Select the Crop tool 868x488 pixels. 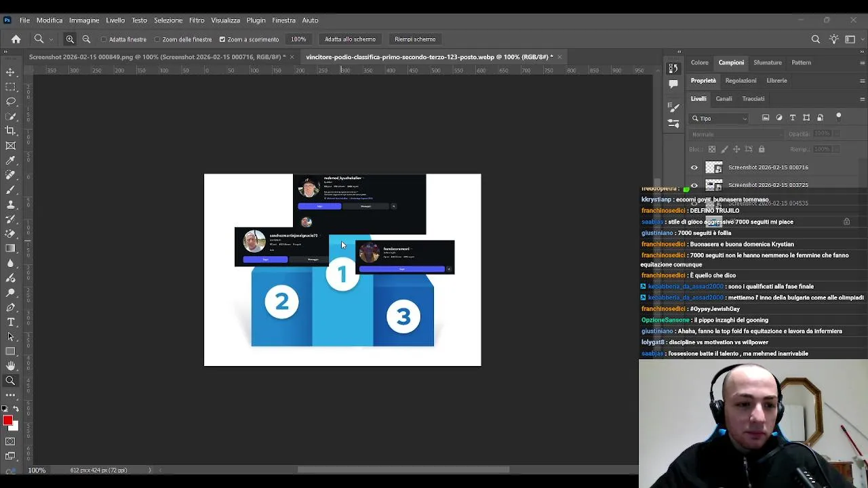[x=10, y=131]
